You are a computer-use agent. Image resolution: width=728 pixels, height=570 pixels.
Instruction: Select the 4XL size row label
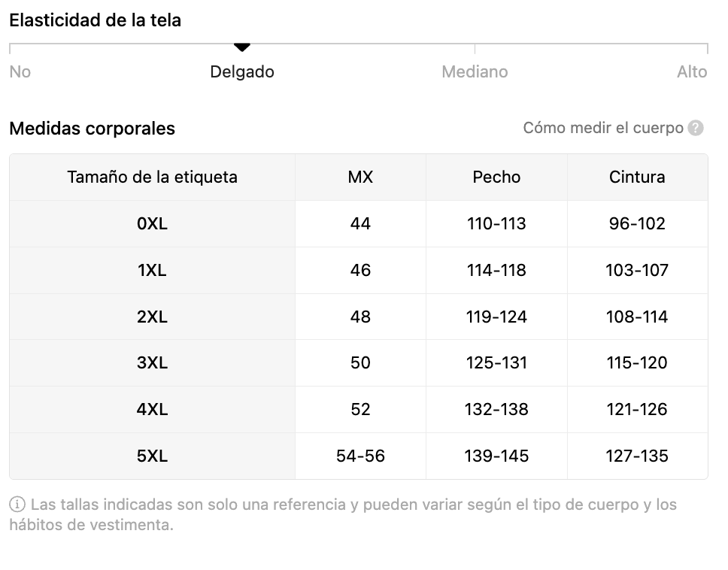coord(152,409)
